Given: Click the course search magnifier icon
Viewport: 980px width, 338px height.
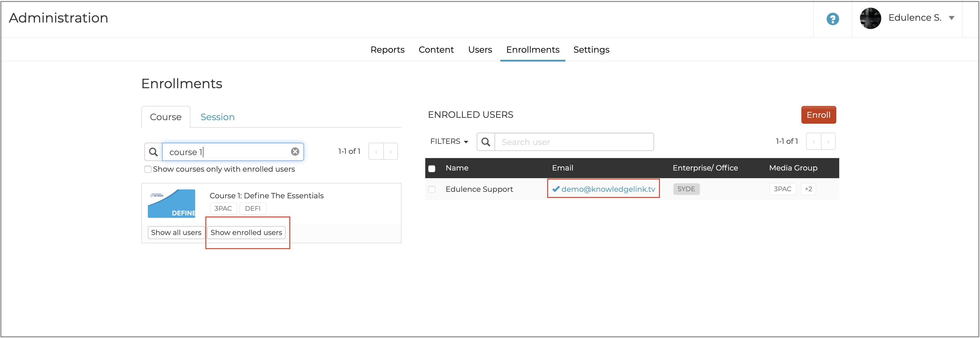Looking at the screenshot, I should coord(153,152).
